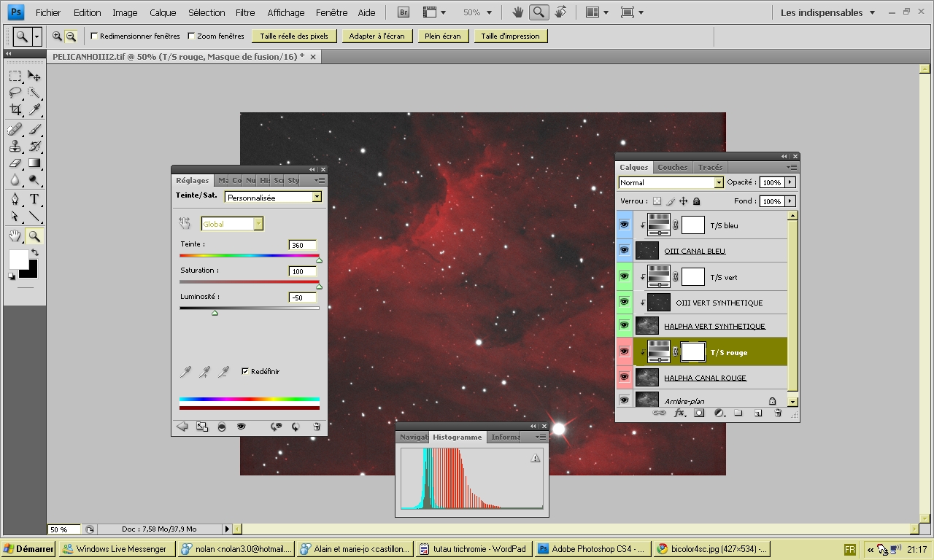
Task: Choose the zoom-in (plus) magnifier option
Action: (57, 36)
